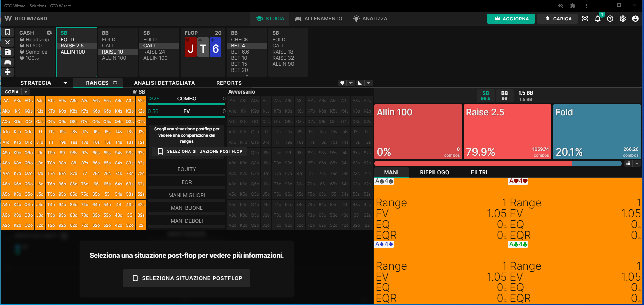The image size is (644, 305).
Task: Open the REPORTS tab
Action: (229, 83)
